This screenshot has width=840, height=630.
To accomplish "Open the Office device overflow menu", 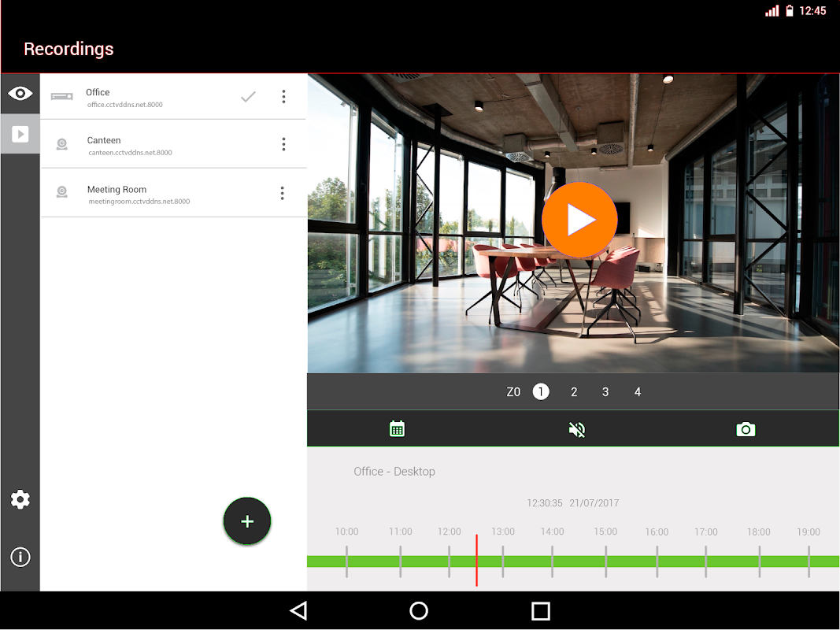I will point(284,96).
